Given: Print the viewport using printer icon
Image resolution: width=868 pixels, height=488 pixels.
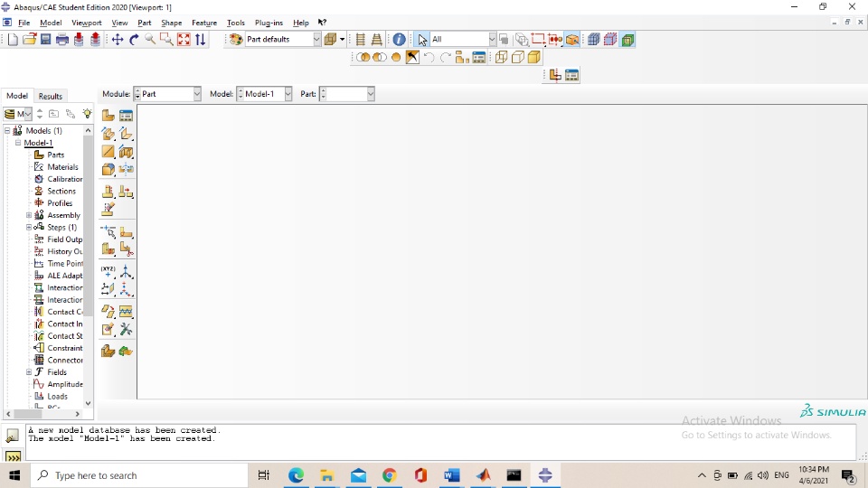Looking at the screenshot, I should (62, 39).
